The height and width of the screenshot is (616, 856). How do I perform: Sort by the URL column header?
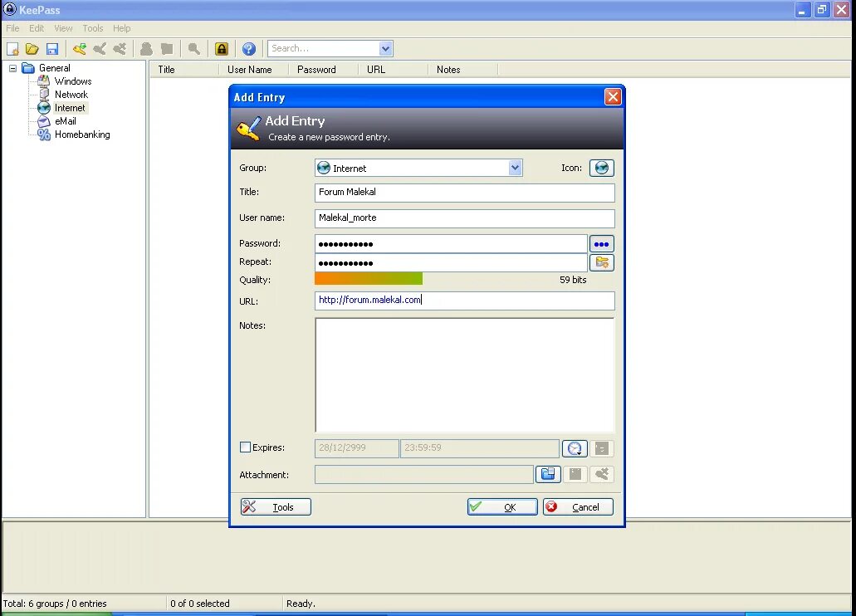pos(393,70)
